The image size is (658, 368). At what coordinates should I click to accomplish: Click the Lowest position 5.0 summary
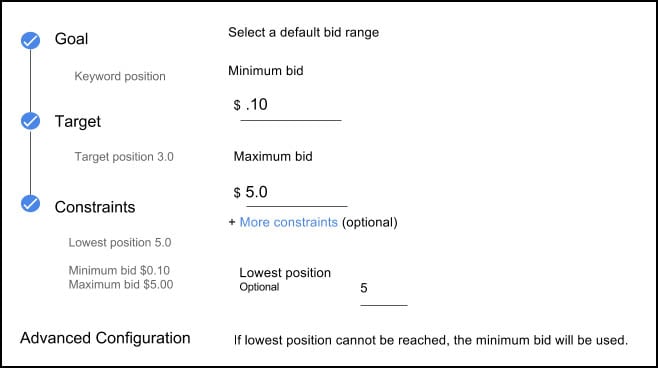point(120,243)
